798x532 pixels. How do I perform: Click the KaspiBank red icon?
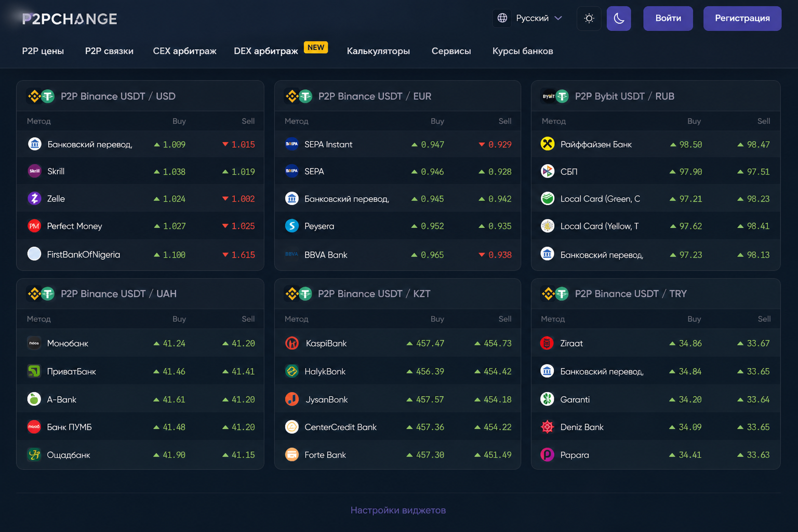click(292, 343)
